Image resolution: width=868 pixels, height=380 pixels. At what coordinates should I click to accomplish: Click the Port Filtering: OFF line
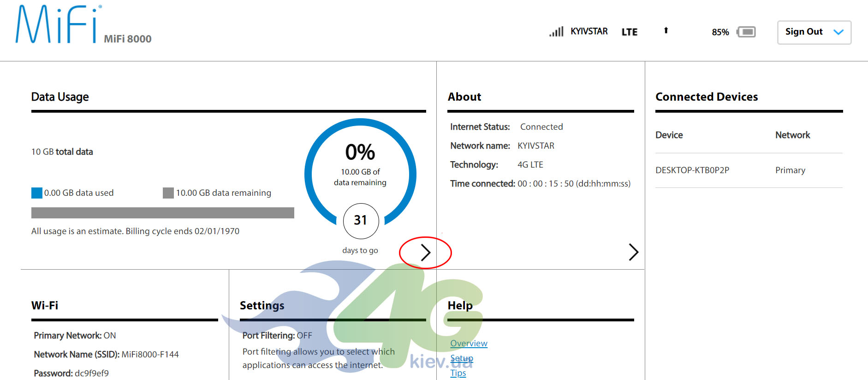click(277, 336)
